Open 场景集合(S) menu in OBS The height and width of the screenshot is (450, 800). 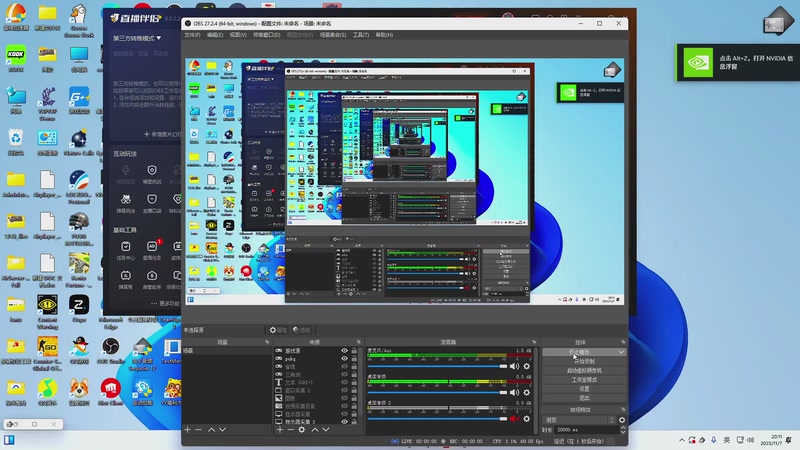(333, 35)
